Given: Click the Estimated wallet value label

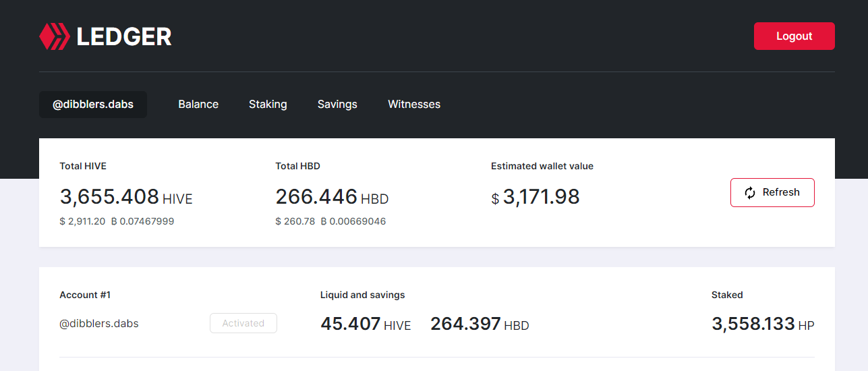Looking at the screenshot, I should (x=542, y=166).
